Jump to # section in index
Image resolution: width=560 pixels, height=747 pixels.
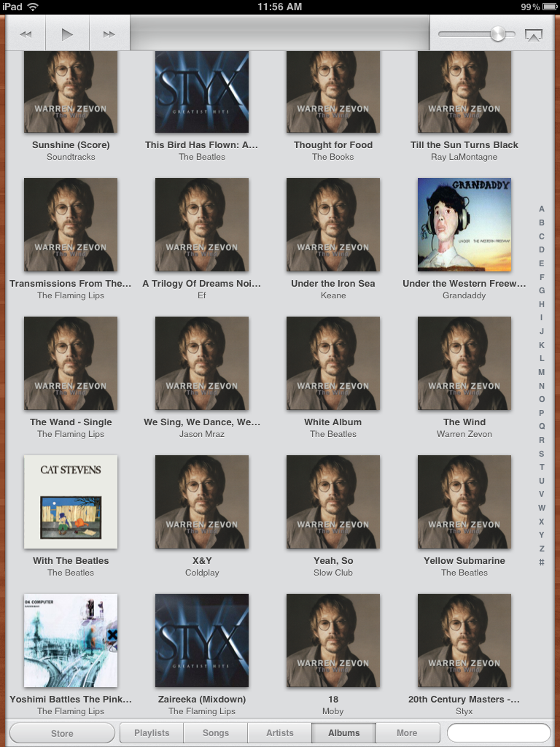tap(542, 562)
